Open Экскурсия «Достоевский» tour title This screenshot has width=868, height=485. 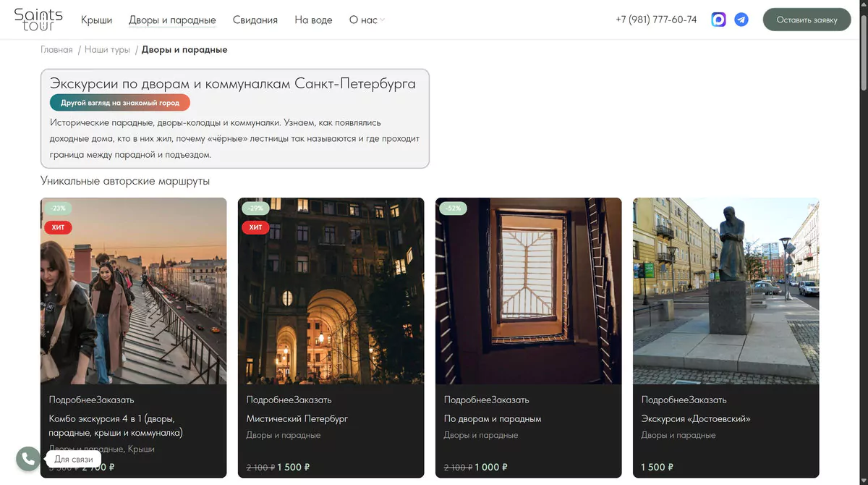tap(696, 418)
